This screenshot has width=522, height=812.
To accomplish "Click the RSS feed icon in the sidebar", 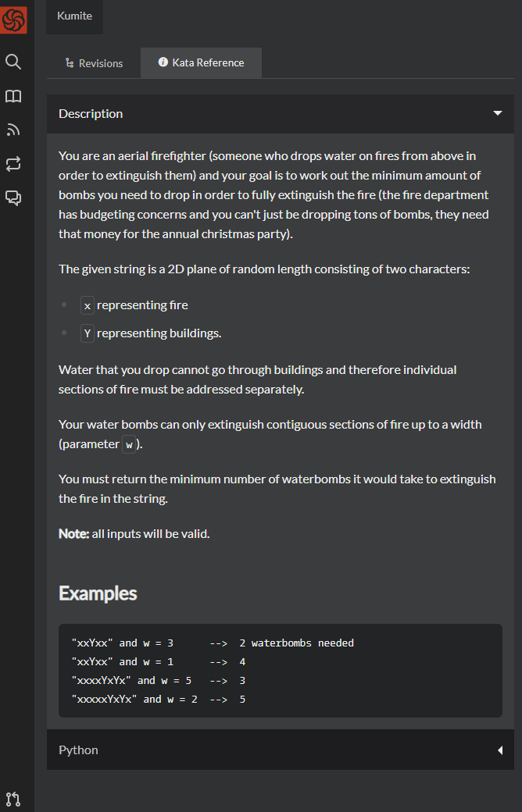I will click(13, 130).
